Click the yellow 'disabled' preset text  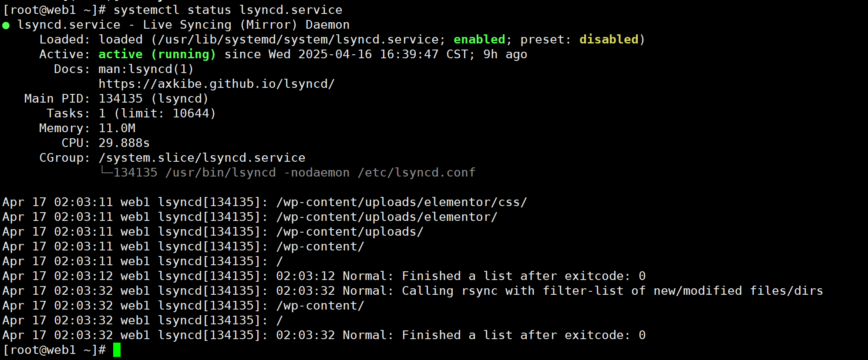point(609,39)
